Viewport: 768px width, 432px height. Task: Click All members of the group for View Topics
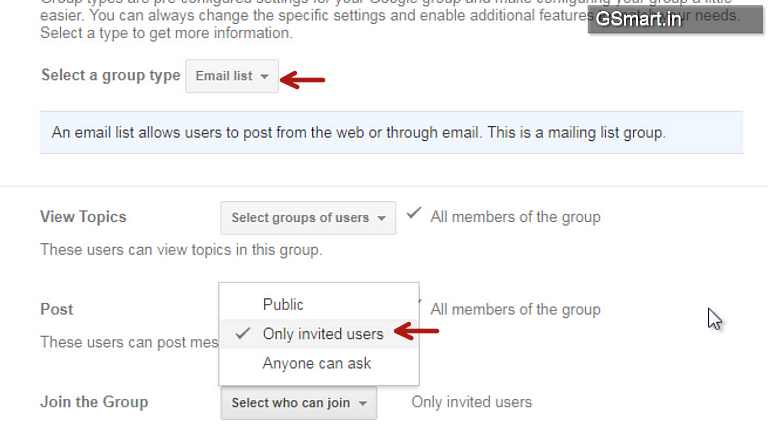pos(515,217)
